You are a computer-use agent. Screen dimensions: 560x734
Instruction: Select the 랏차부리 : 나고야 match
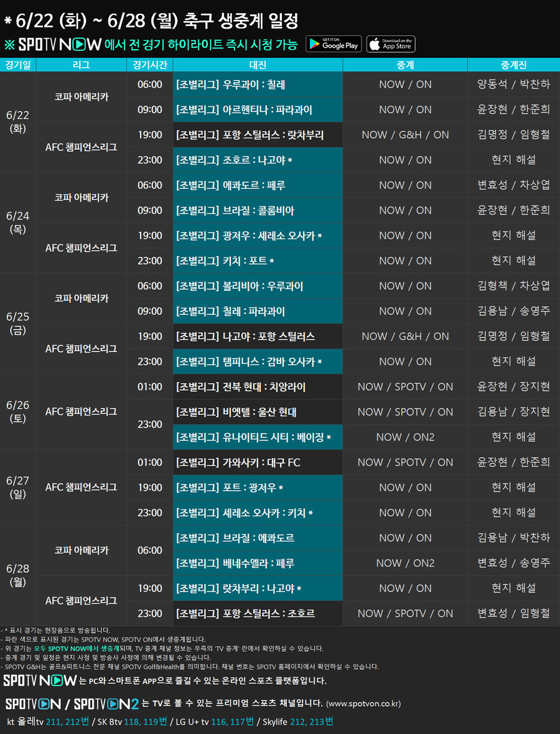click(x=258, y=588)
